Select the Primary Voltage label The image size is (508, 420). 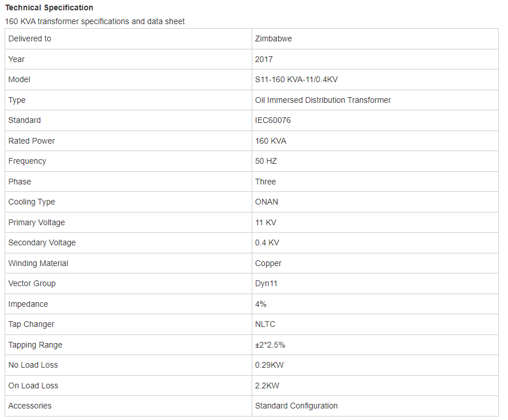[x=37, y=222]
